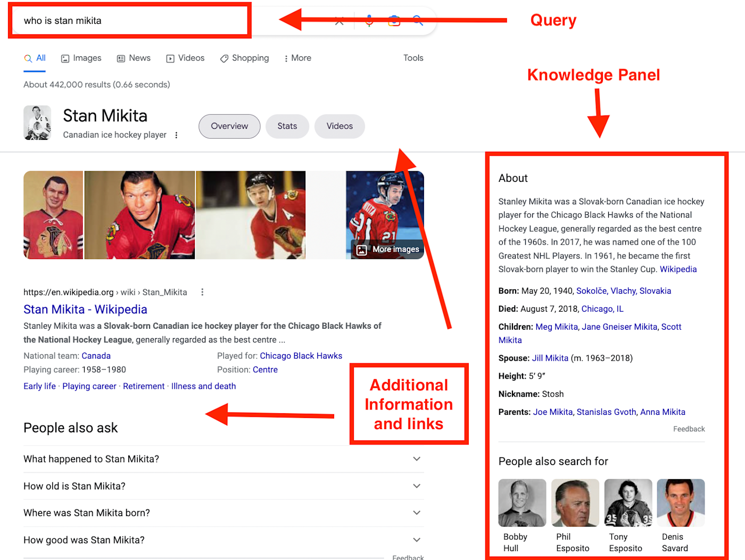Select the Stats chip
745x560 pixels.
point(287,126)
